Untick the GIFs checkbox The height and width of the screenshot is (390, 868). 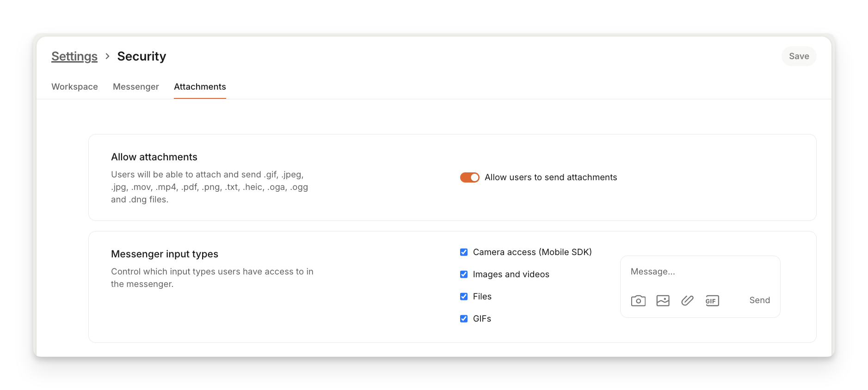[464, 319]
